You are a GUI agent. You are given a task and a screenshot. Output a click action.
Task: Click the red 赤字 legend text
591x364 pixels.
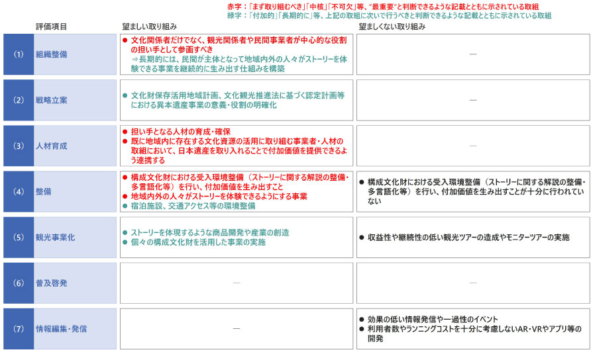(x=388, y=5)
